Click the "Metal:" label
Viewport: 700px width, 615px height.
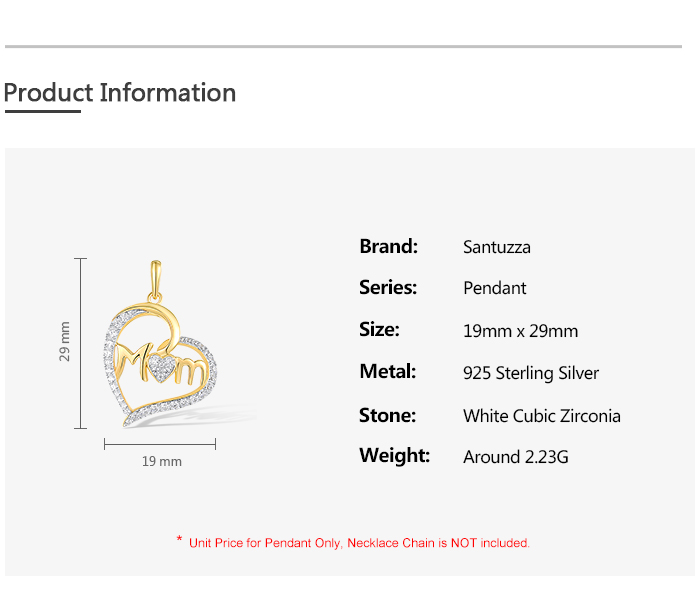click(387, 372)
